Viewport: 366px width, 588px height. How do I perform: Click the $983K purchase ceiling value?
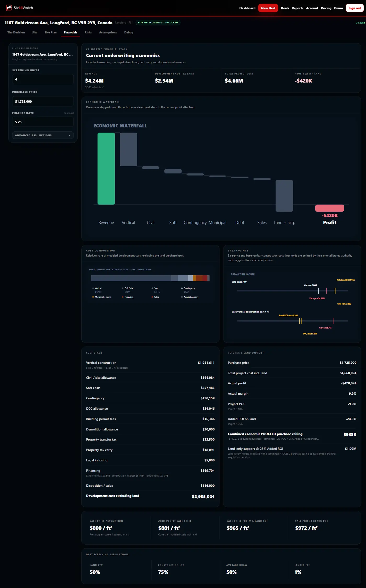pos(350,434)
